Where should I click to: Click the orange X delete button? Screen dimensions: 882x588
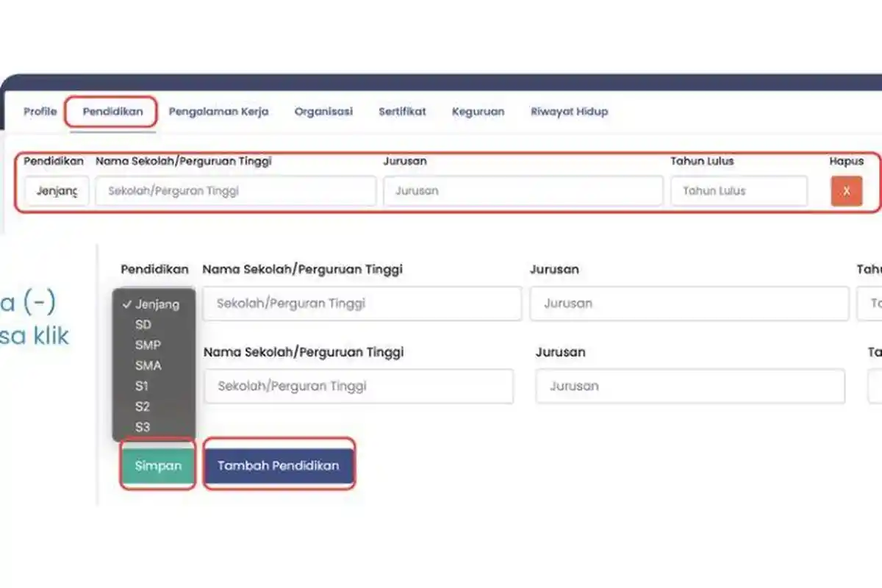pyautogui.click(x=846, y=191)
